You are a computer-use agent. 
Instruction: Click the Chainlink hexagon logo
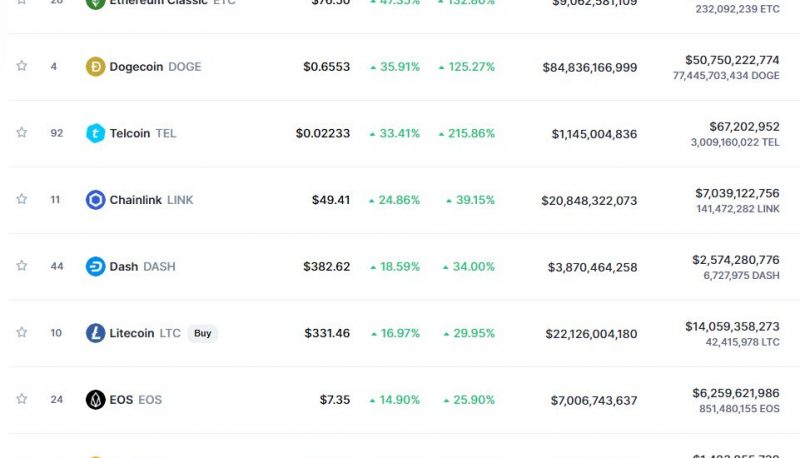(x=95, y=200)
